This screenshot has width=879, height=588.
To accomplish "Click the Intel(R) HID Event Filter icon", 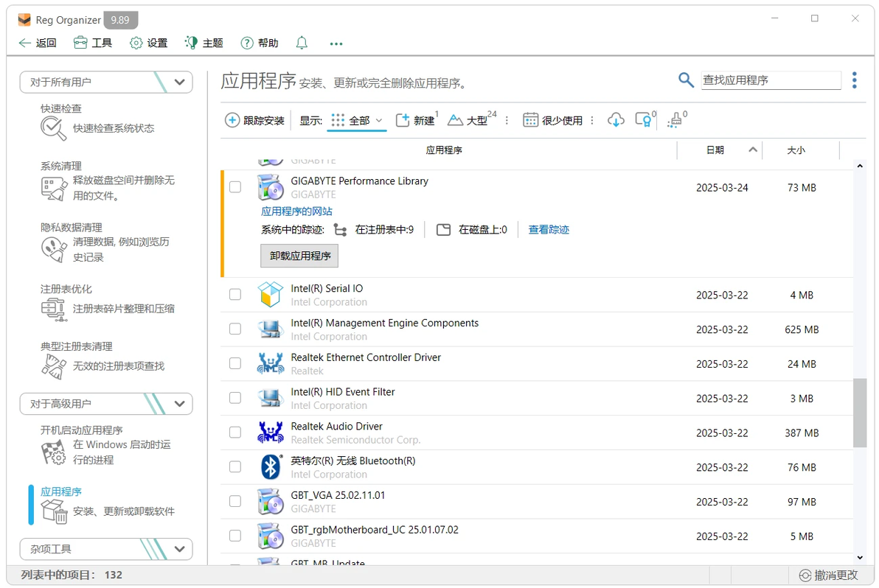I will click(x=270, y=398).
